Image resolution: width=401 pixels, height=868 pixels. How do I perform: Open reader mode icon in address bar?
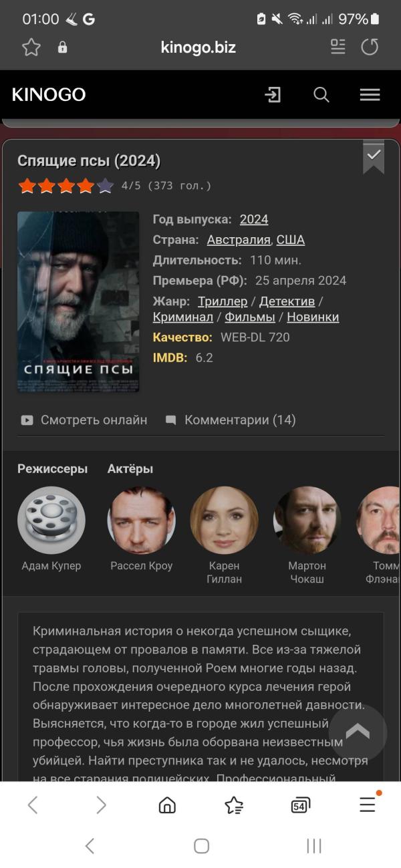338,46
